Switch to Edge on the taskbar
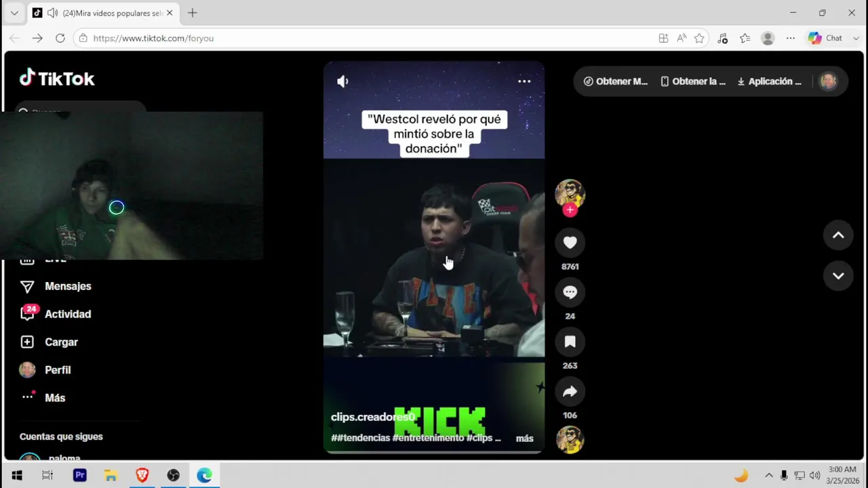 (x=204, y=476)
